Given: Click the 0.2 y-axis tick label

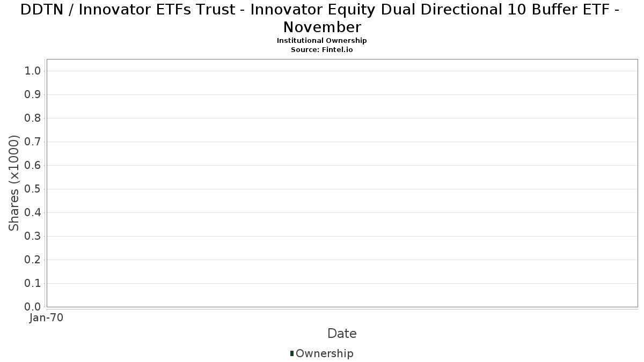Looking at the screenshot, I should coord(33,260).
